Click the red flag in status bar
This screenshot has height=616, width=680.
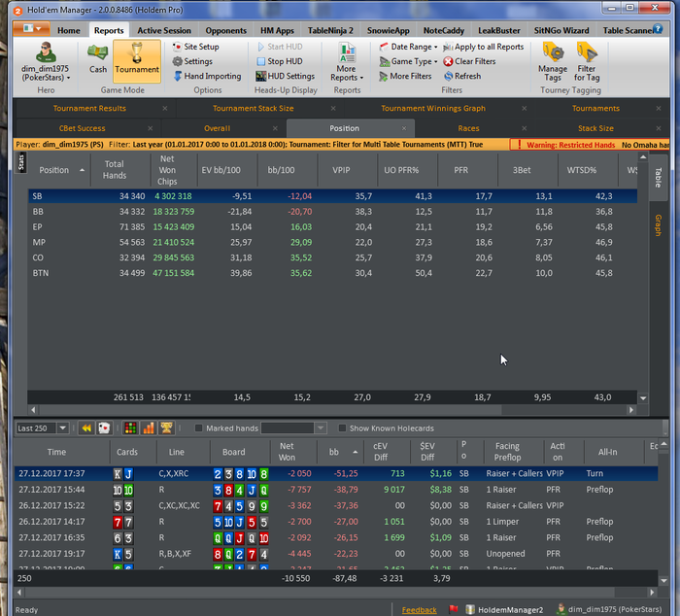454,609
